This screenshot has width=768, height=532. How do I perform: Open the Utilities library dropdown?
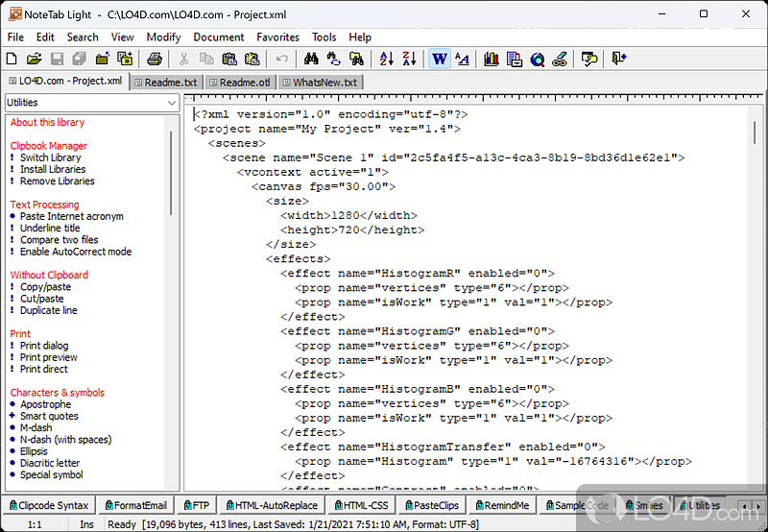pos(92,103)
